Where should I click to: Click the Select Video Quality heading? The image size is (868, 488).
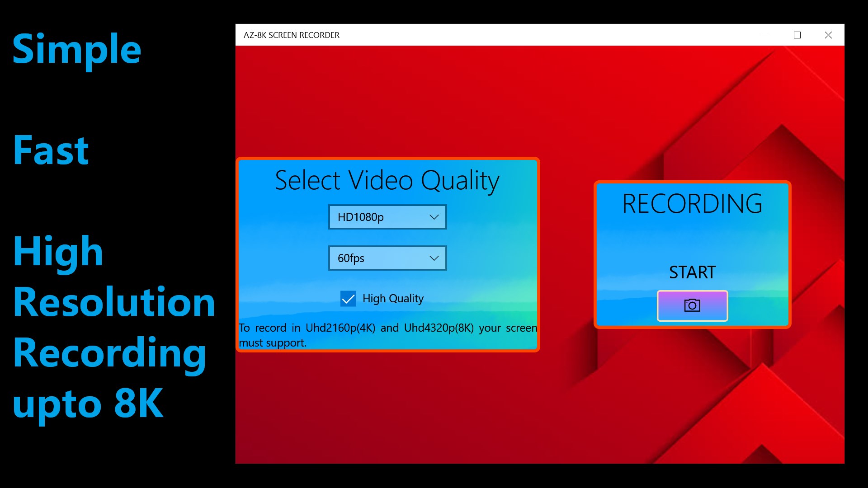[x=387, y=181]
